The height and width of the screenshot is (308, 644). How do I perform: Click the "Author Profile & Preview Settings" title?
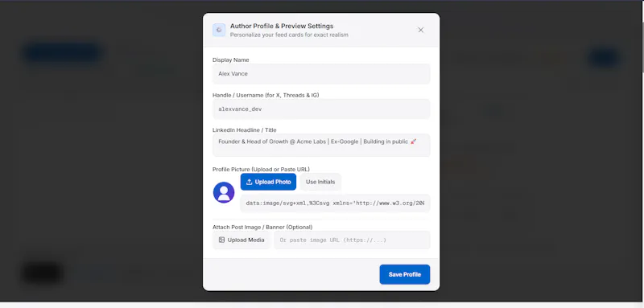click(x=282, y=26)
